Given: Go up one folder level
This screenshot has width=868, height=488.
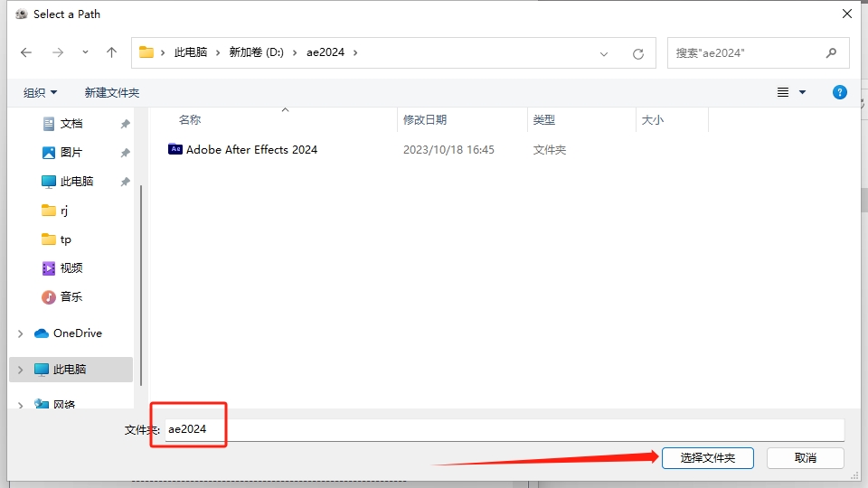Looking at the screenshot, I should 111,52.
